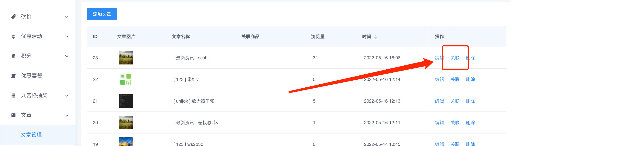This screenshot has height=146, width=644.
Task: Open the thumbnail image of article 22
Action: 126,79
